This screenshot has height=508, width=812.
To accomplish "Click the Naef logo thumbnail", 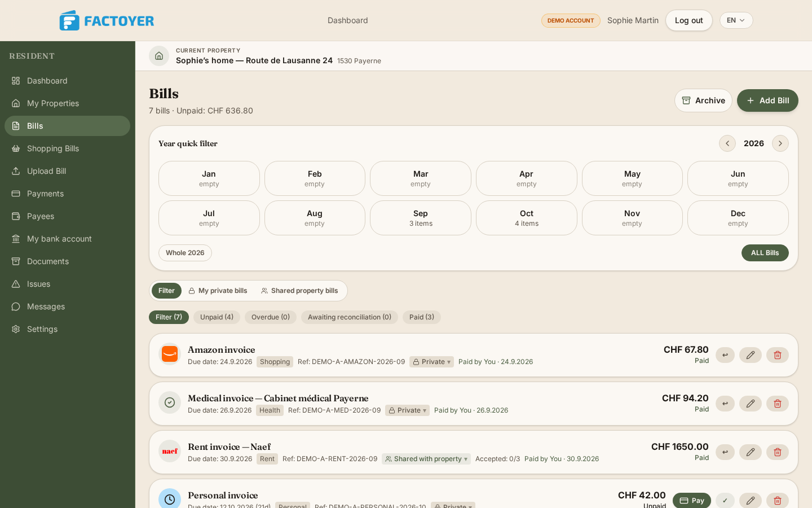I will click(170, 451).
